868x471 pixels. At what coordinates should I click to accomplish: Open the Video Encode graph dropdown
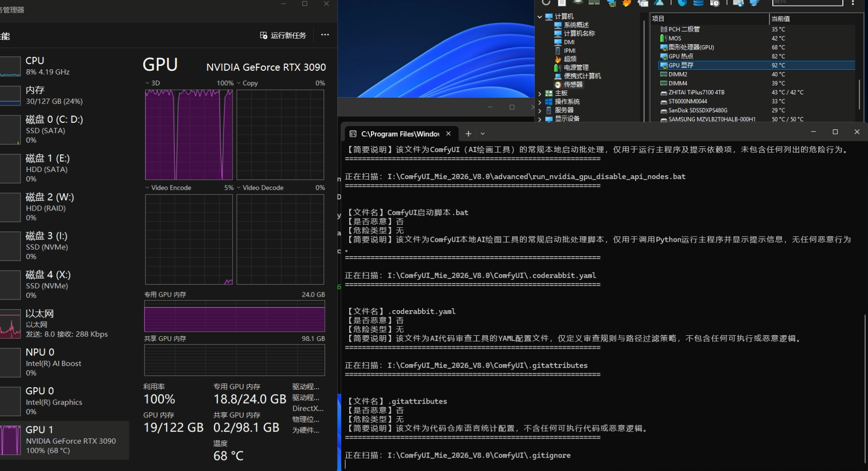click(147, 188)
